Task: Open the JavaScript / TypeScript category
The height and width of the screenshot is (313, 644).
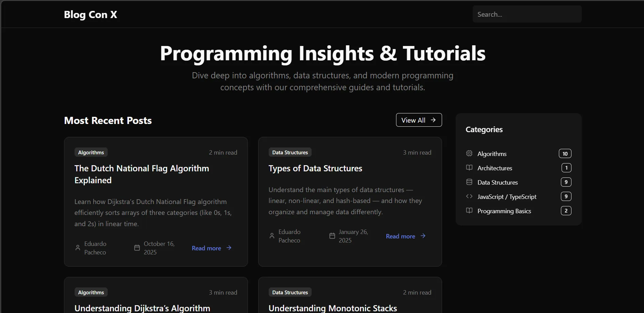Action: coord(507,197)
